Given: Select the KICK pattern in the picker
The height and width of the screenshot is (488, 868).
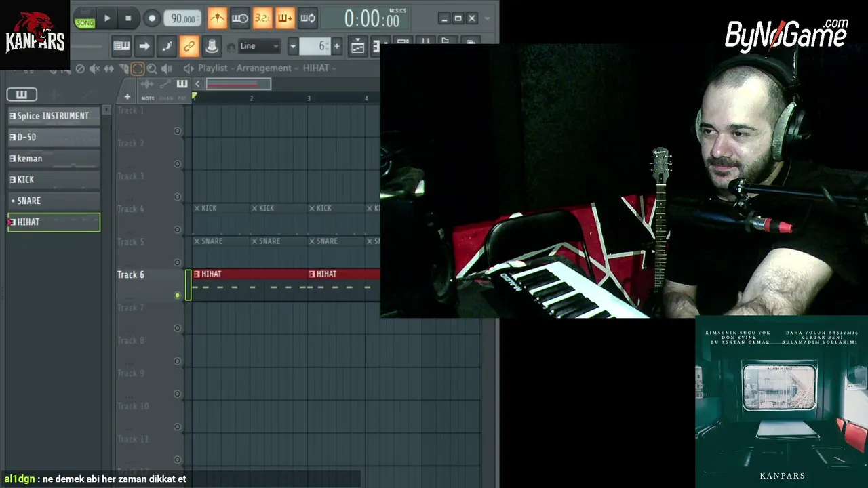Looking at the screenshot, I should point(54,180).
